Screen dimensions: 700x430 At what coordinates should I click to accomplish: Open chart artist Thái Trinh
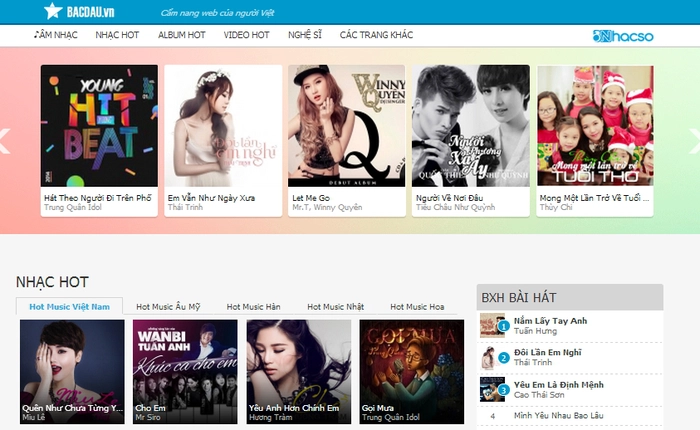click(533, 362)
